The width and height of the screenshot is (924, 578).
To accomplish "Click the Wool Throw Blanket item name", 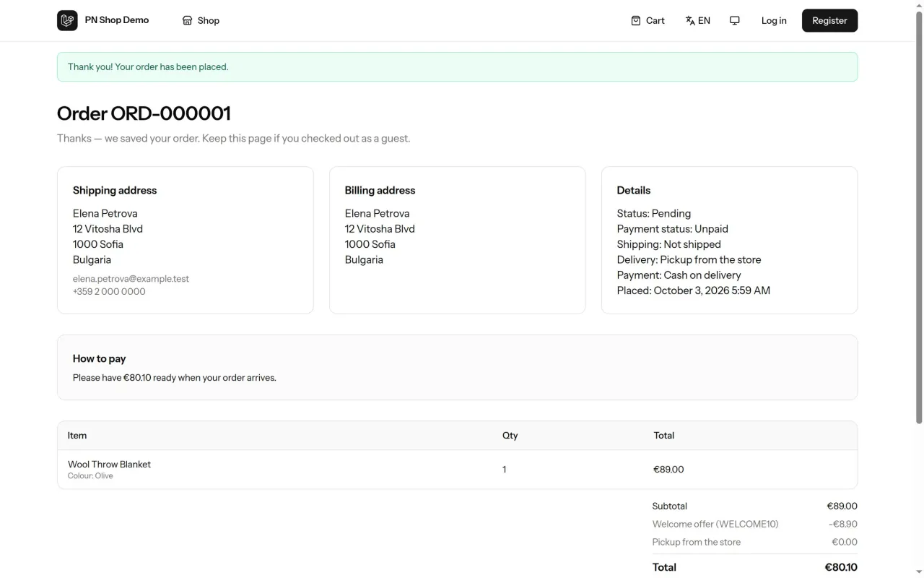I will click(109, 465).
